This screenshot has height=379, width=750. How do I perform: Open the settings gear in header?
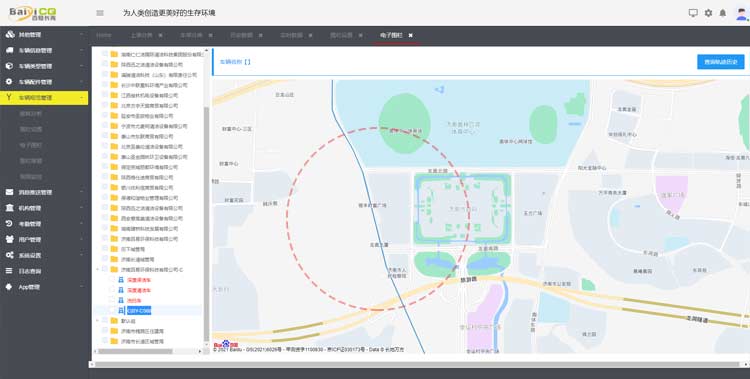[708, 13]
